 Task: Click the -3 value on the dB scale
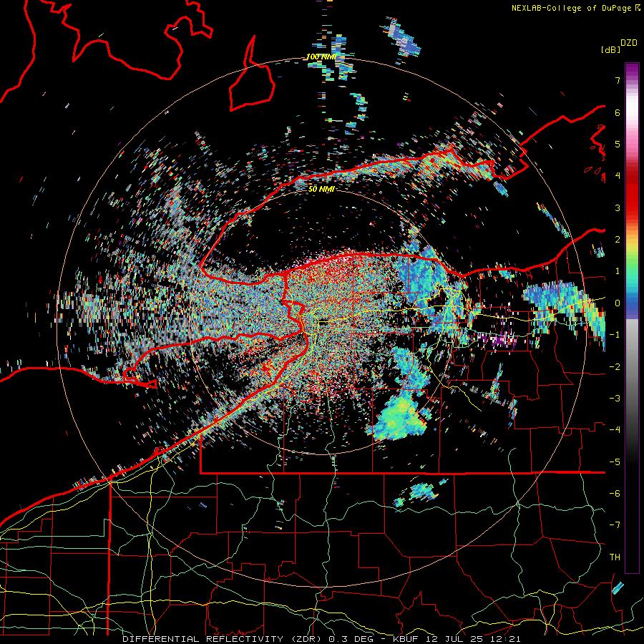point(615,399)
